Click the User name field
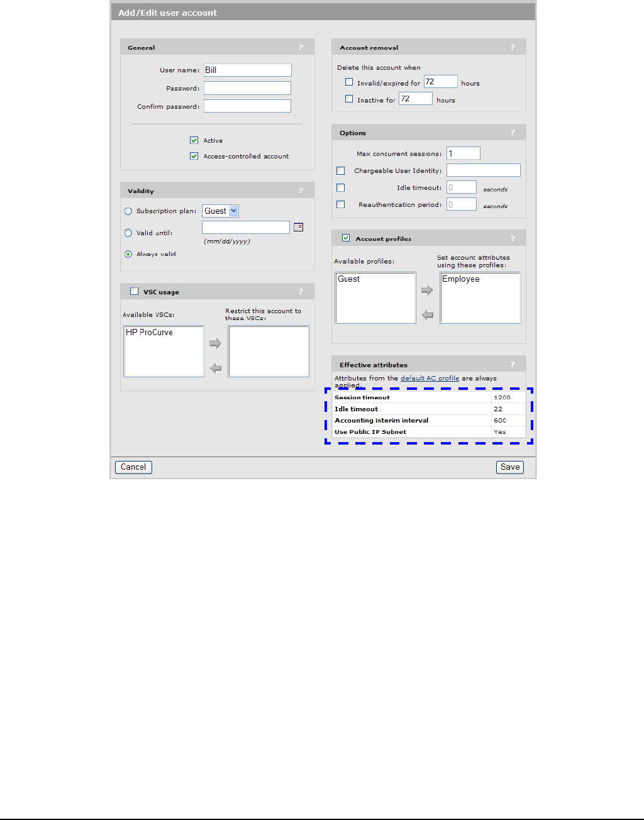Screen dimensions: 644x820 tap(247, 70)
